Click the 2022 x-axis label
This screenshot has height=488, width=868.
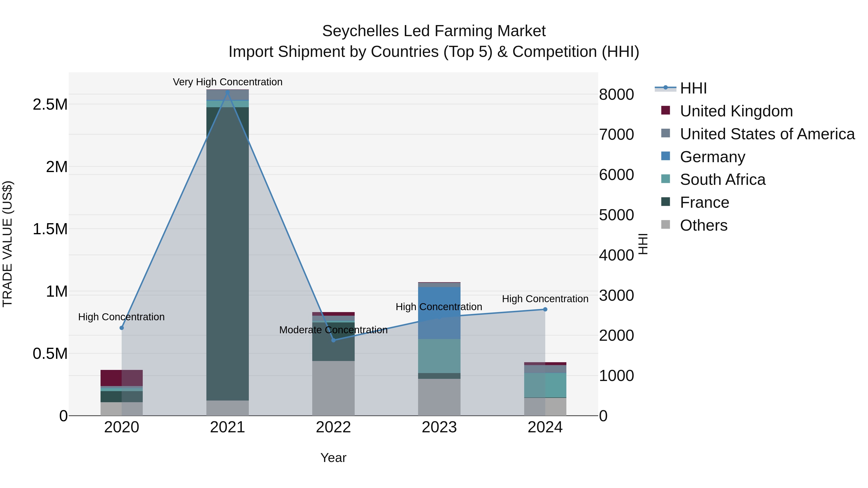click(333, 427)
